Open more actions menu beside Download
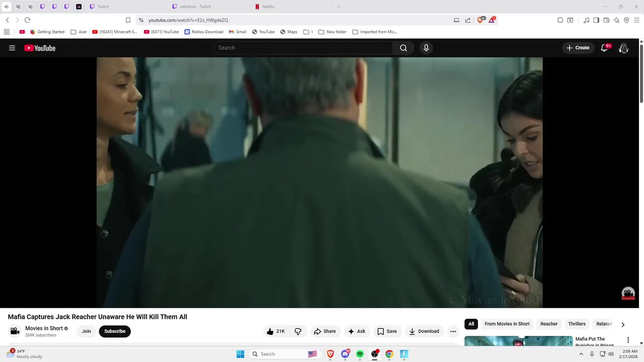The width and height of the screenshot is (644, 362). [453, 331]
